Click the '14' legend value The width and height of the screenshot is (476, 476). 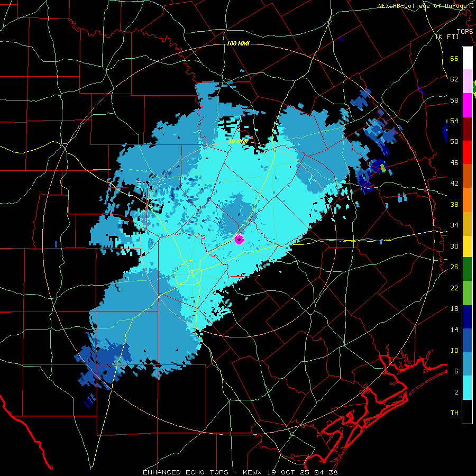pyautogui.click(x=454, y=329)
